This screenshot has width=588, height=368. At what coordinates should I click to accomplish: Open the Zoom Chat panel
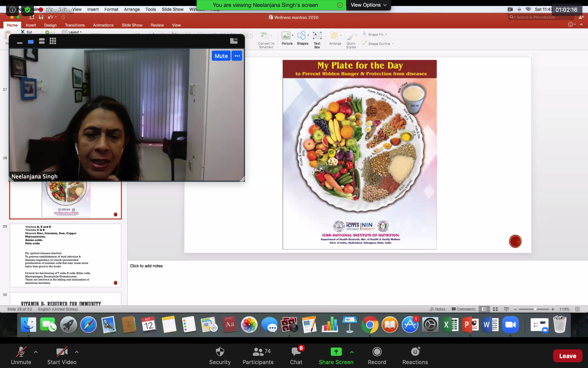tap(296, 355)
